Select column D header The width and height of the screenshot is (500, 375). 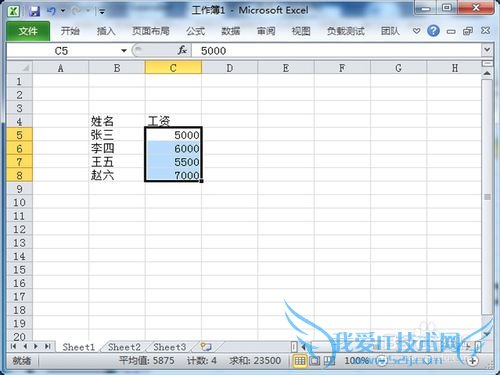point(229,68)
